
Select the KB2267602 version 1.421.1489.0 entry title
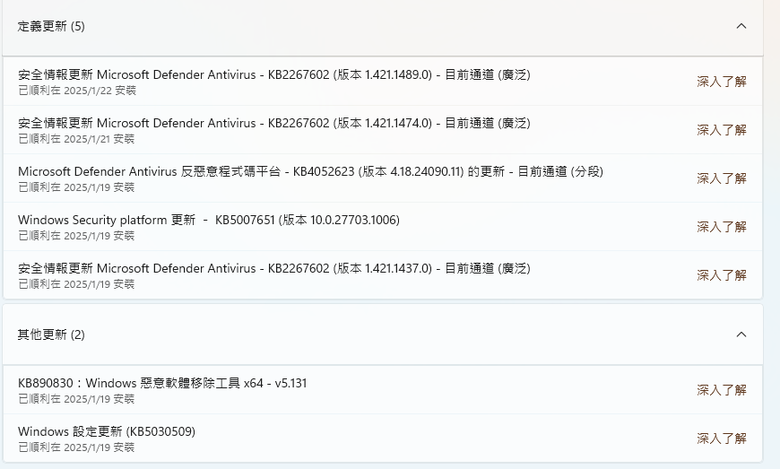274,75
